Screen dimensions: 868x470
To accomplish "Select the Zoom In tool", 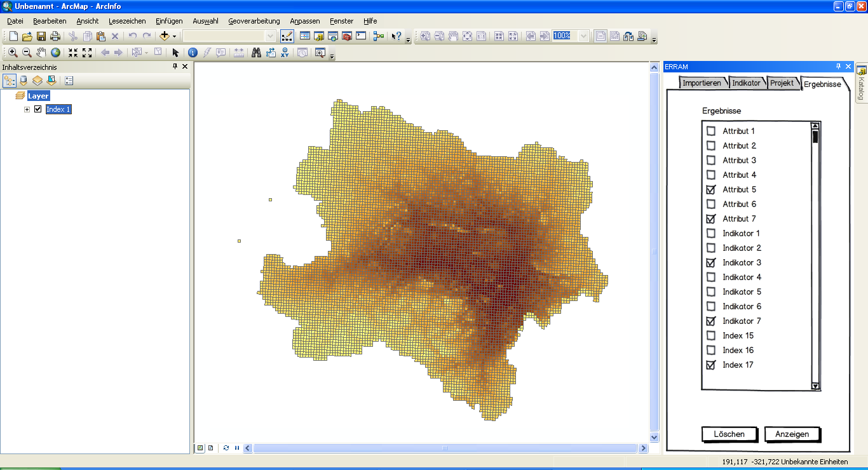I will tap(13, 53).
